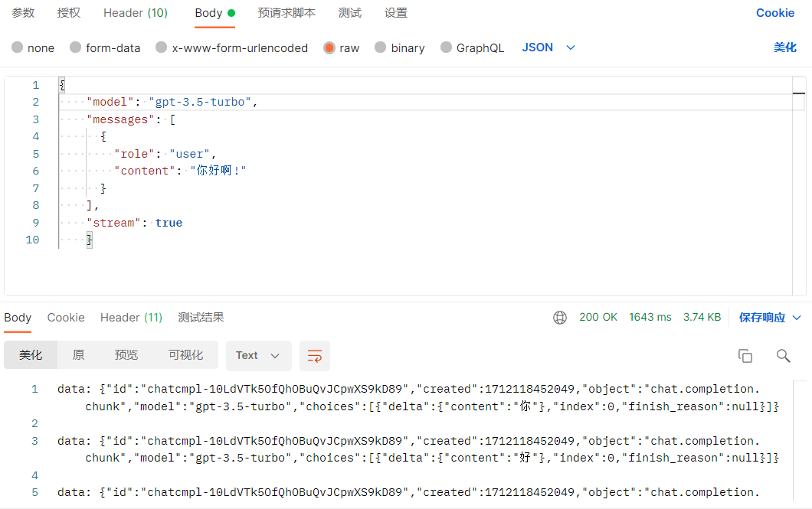Click request line number 10
812x509 pixels.
[x=33, y=240]
